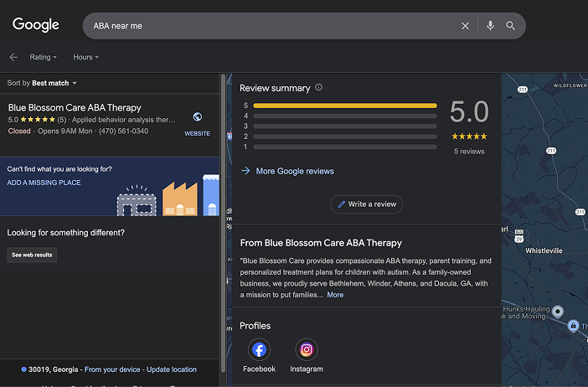Click the phone number (470) 561-0340
The image size is (588, 387).
point(123,131)
